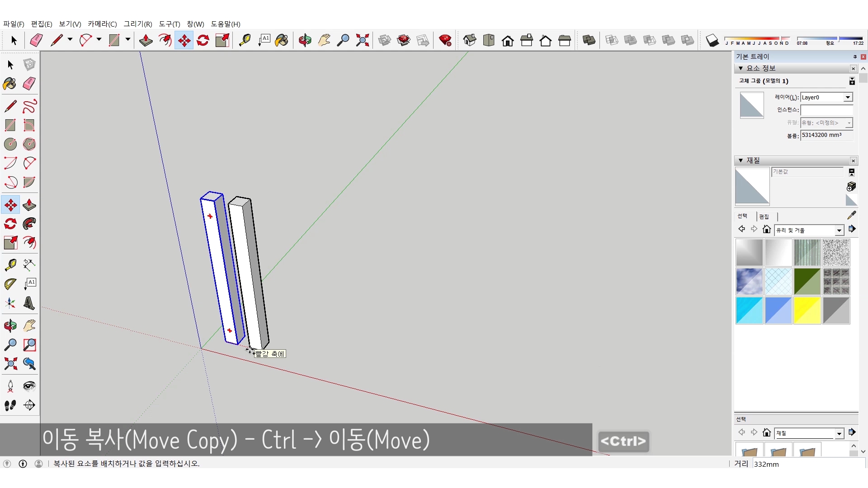
Task: Open the 카메라(C) menu
Action: tap(102, 24)
